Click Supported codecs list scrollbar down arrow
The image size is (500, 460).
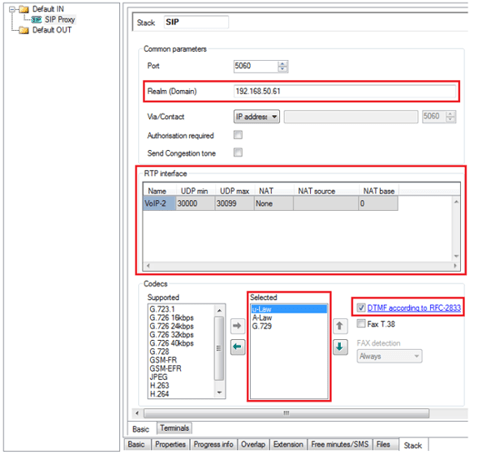pyautogui.click(x=219, y=393)
